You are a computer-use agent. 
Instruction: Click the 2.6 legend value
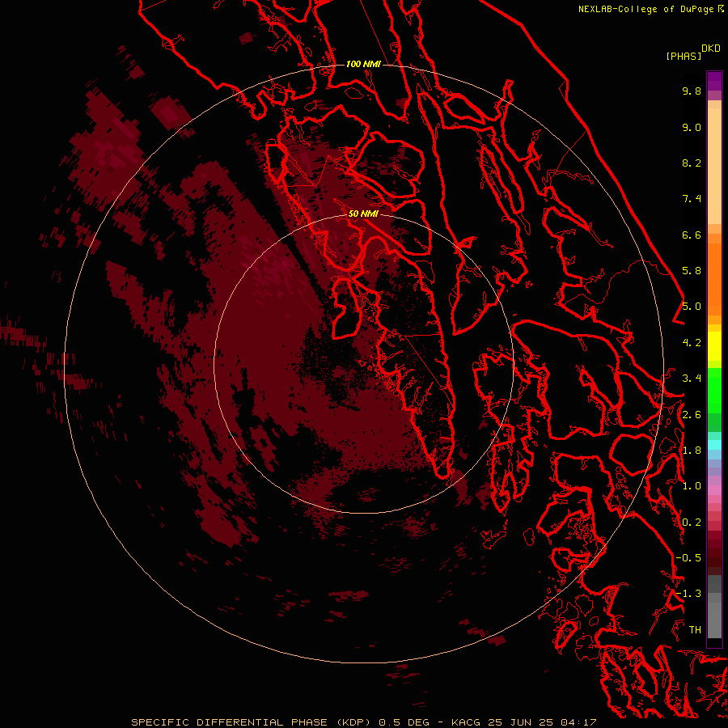[692, 415]
